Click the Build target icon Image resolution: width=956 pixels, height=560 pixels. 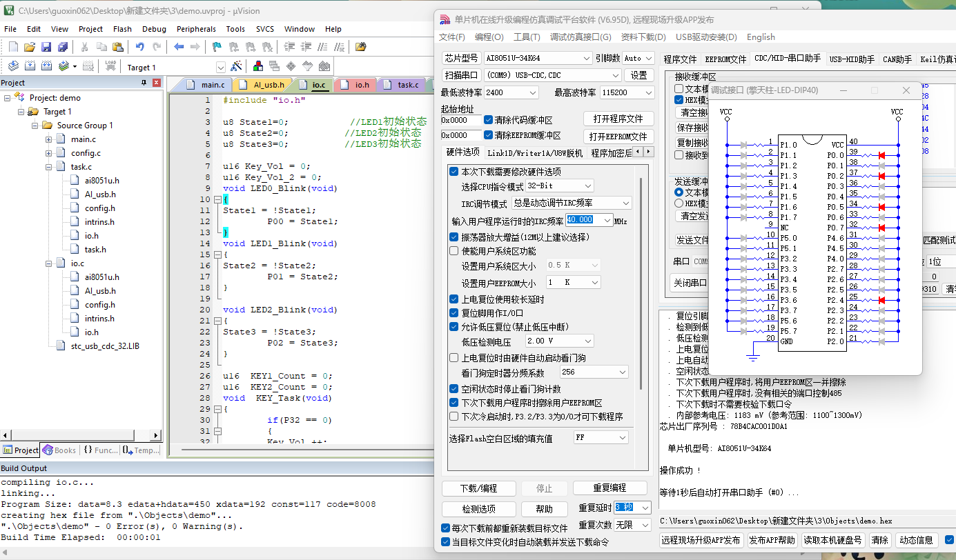pos(30,66)
